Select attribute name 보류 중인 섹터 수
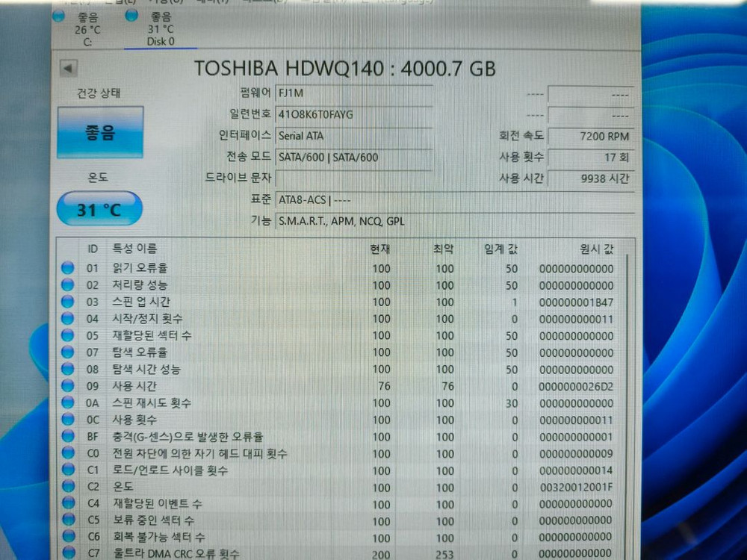 coord(153,520)
